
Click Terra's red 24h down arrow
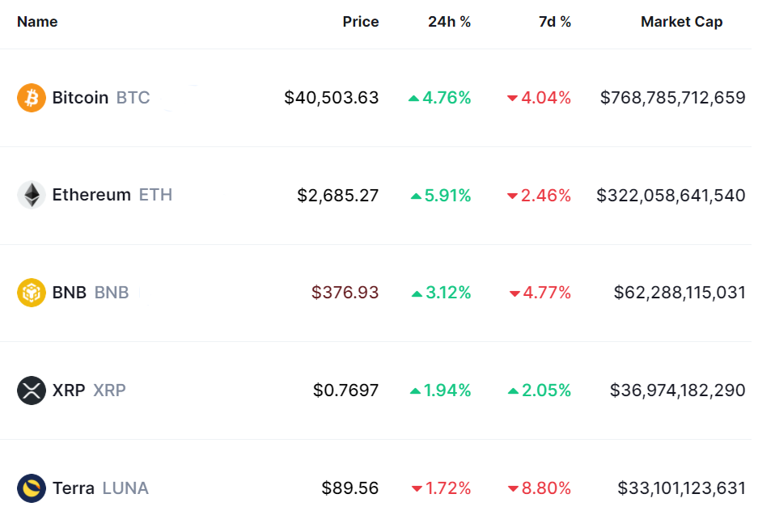click(417, 489)
